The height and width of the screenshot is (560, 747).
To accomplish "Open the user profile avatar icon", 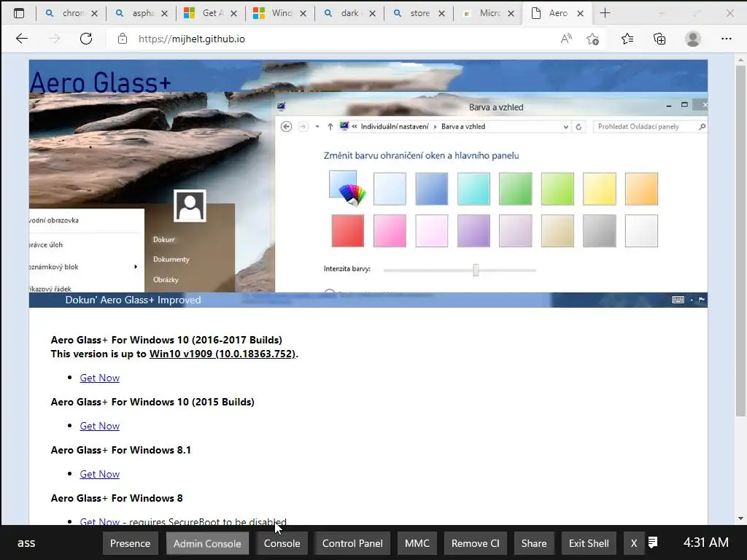I will point(693,39).
